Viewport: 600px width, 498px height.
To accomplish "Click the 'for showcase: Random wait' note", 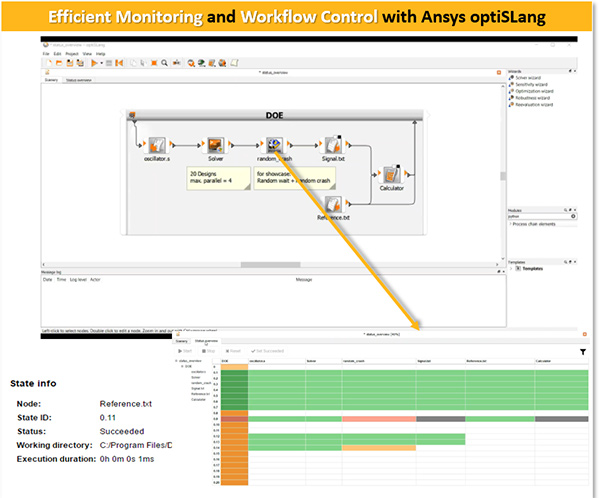I will (x=294, y=178).
